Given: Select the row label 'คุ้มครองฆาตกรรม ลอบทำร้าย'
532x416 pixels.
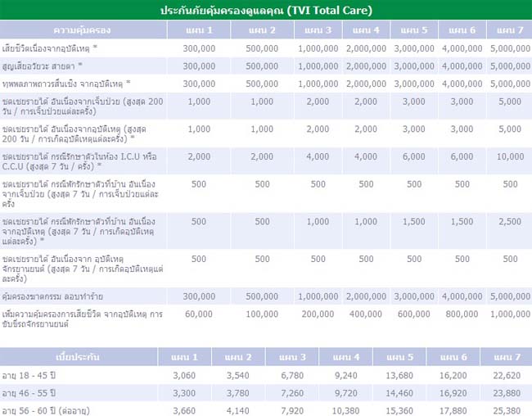Looking at the screenshot, I should click(52, 296).
